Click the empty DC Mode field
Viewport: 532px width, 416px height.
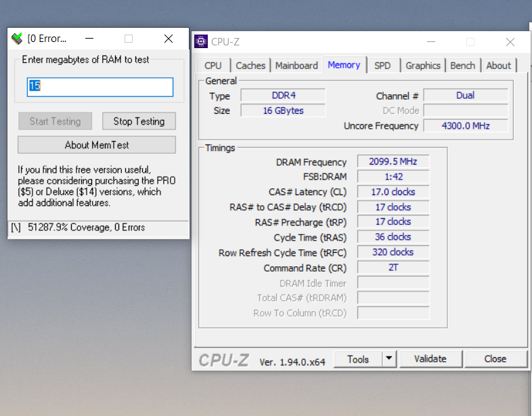click(466, 110)
